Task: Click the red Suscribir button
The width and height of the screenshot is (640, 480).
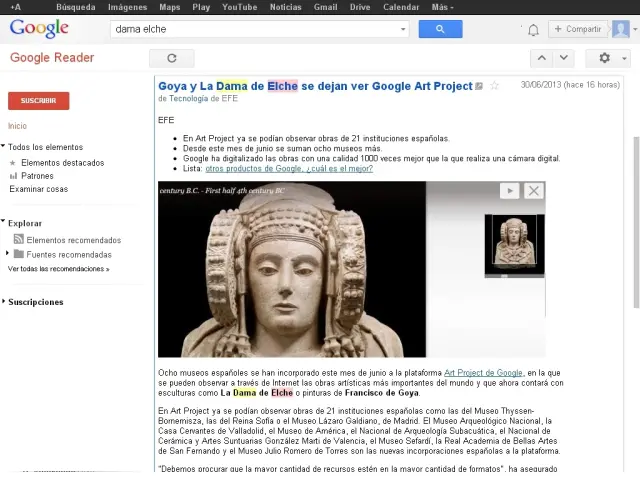Action: [38, 101]
